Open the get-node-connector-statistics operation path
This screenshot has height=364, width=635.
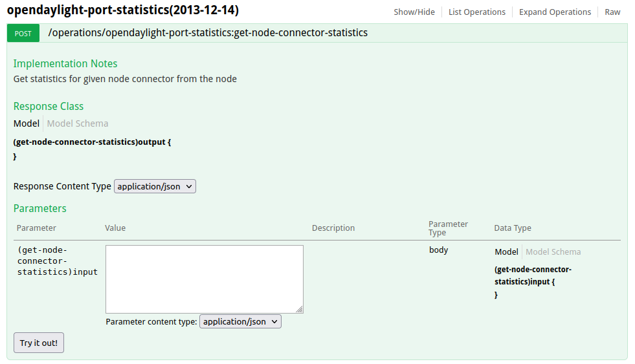pos(208,32)
